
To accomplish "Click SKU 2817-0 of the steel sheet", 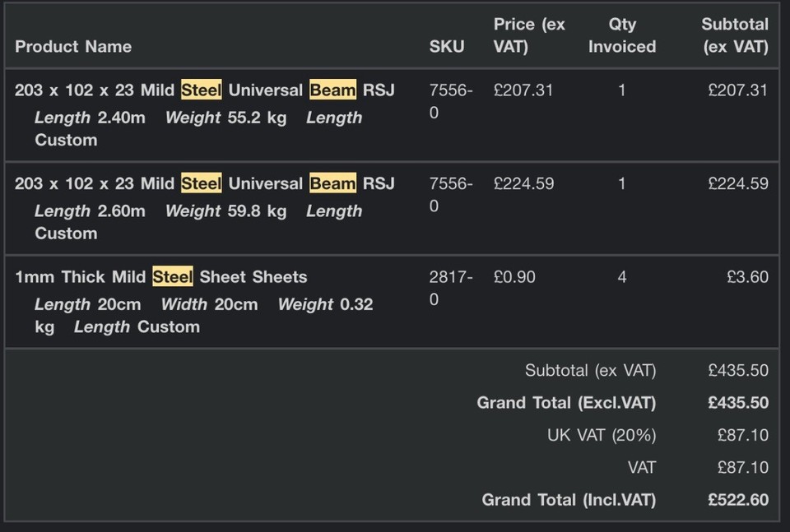I will click(x=451, y=288).
